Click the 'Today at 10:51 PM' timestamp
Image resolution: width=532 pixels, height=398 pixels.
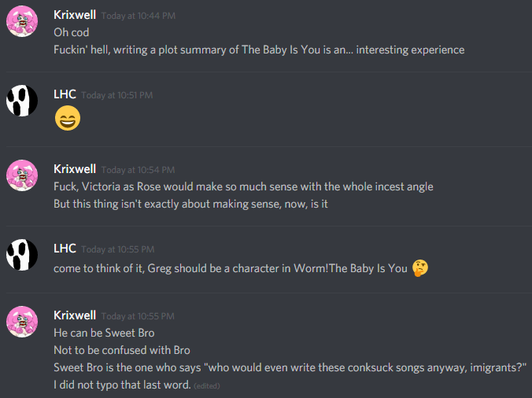[x=116, y=95]
